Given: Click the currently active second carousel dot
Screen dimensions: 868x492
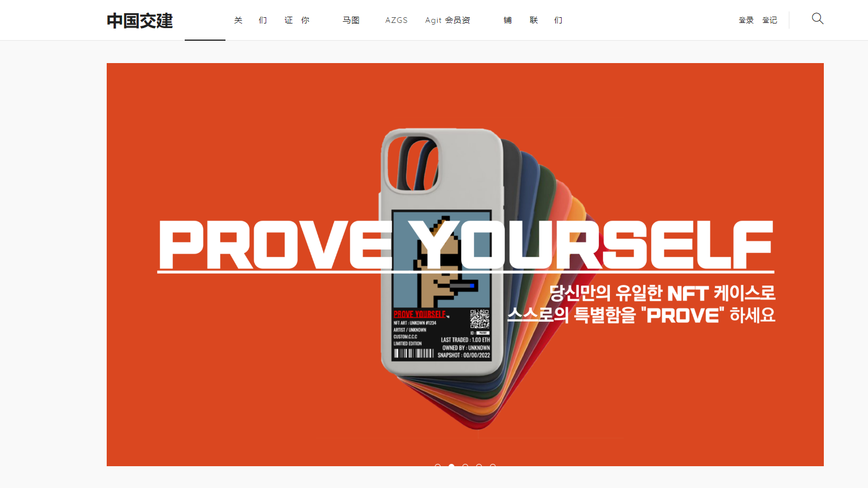Looking at the screenshot, I should tap(451, 466).
